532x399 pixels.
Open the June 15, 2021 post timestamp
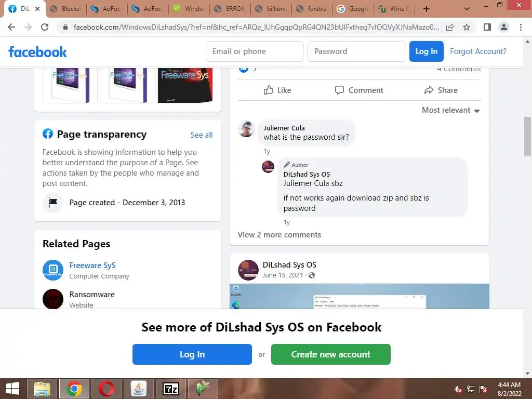pos(283,275)
